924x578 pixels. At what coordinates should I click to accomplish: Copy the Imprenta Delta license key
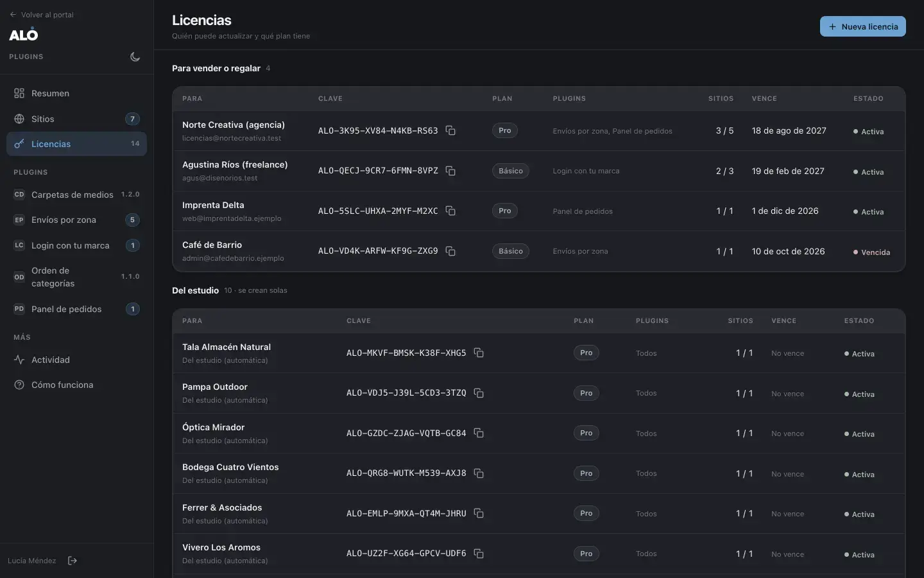[x=450, y=211]
